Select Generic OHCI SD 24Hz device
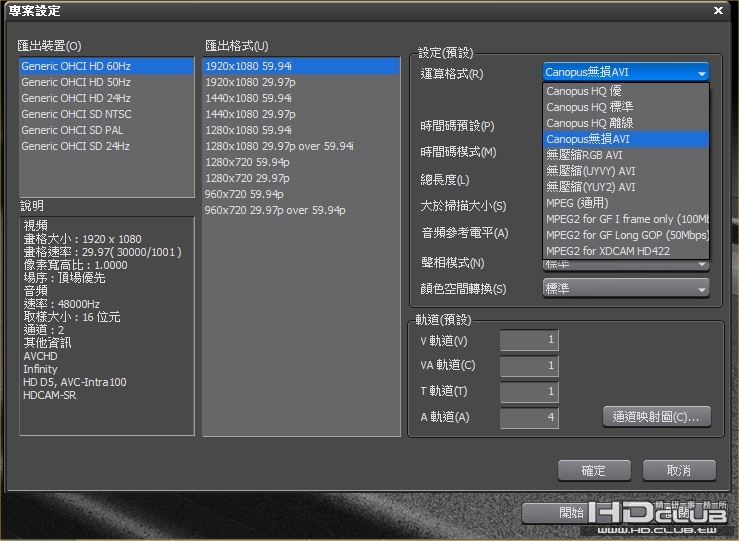This screenshot has height=541, width=739. 107,146
